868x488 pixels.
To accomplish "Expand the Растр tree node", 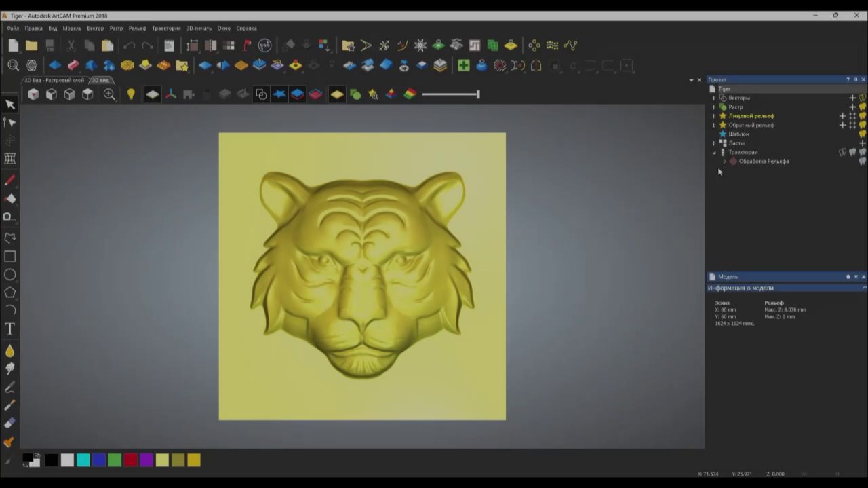I will [x=714, y=107].
